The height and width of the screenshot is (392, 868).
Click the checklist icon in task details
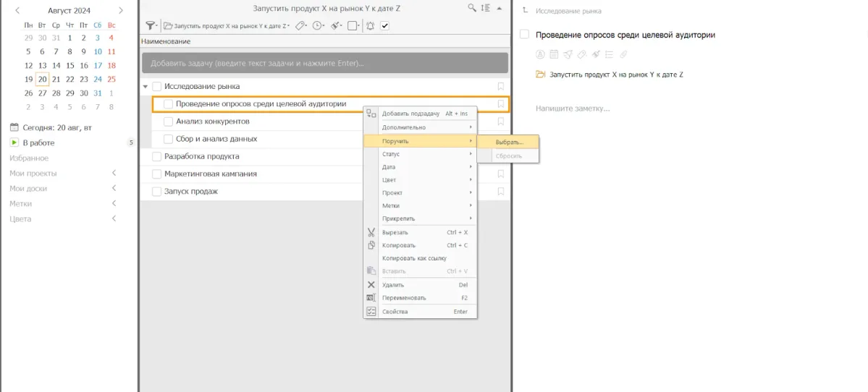[x=610, y=54]
